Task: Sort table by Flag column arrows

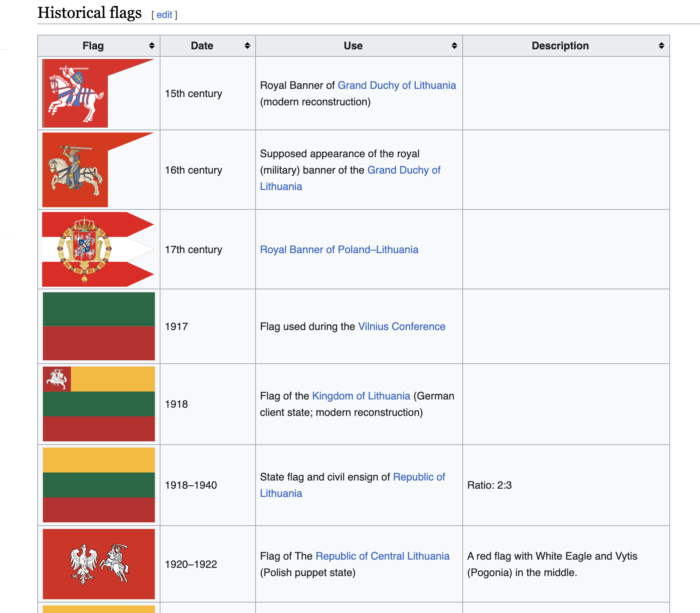Action: coord(151,46)
